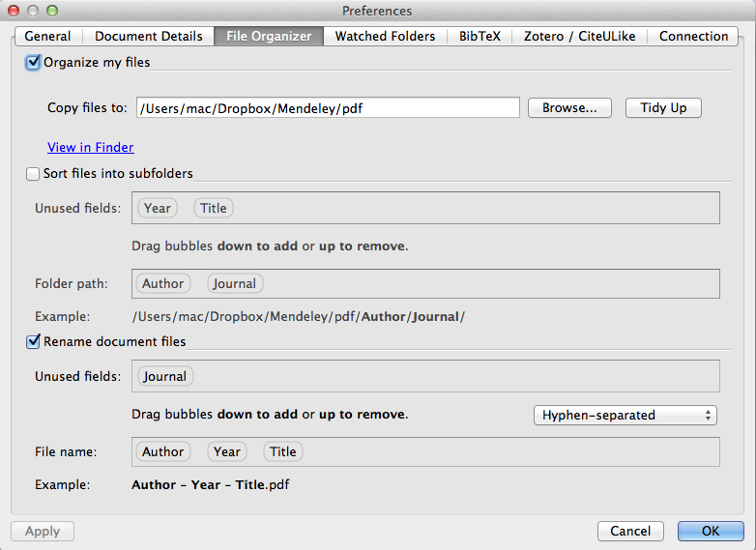Screen dimensions: 756x550
Task: Click the Copy files to path field
Action: coord(328,108)
